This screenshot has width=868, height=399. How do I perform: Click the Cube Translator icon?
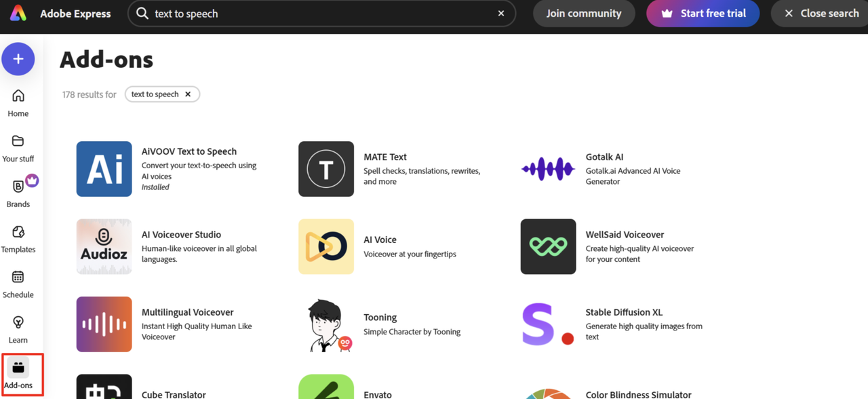(104, 386)
